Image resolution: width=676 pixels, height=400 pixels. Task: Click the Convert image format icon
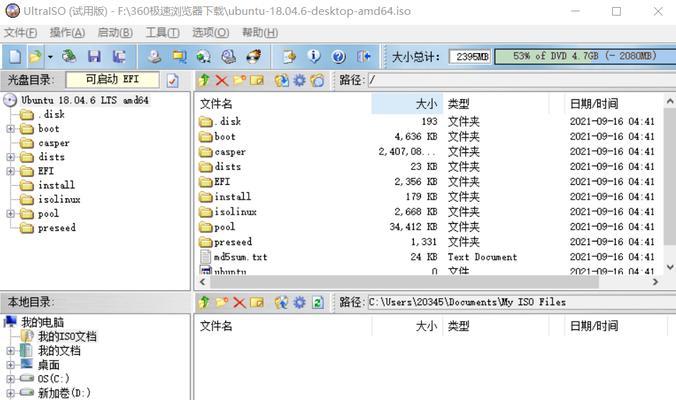click(x=179, y=56)
